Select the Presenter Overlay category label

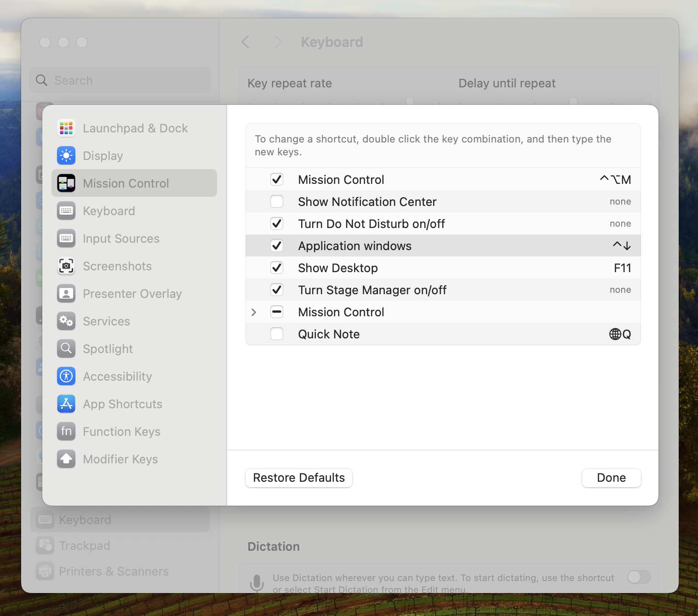tap(132, 294)
